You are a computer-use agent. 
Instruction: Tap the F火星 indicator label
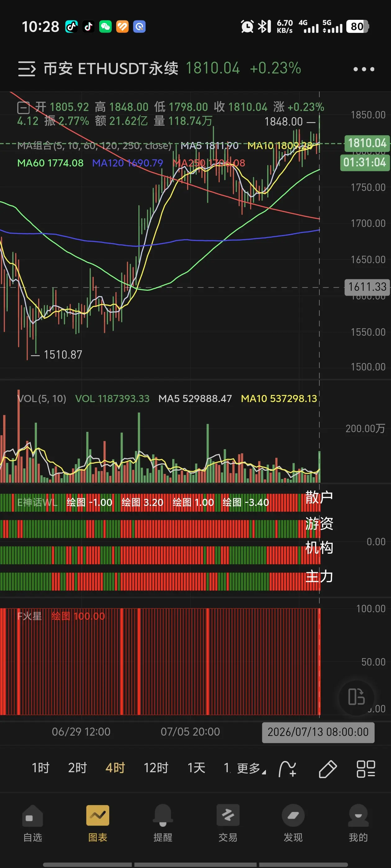29,616
